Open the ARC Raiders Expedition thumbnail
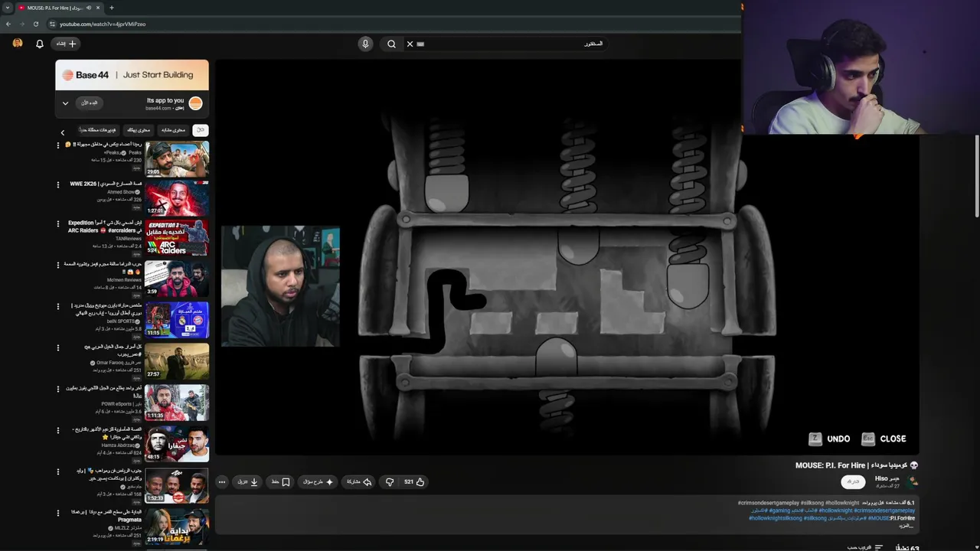 177,238
